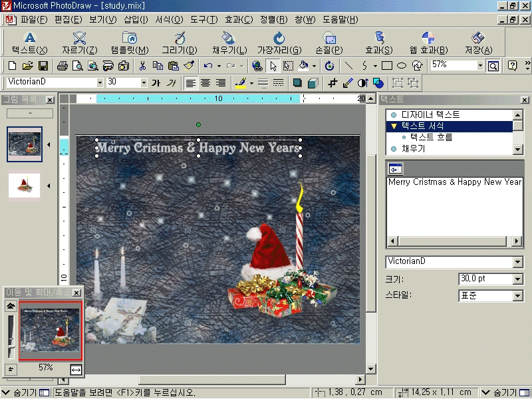The height and width of the screenshot is (399, 532).
Task: Open the zoom percentage 57% dropdown
Action: (480, 65)
